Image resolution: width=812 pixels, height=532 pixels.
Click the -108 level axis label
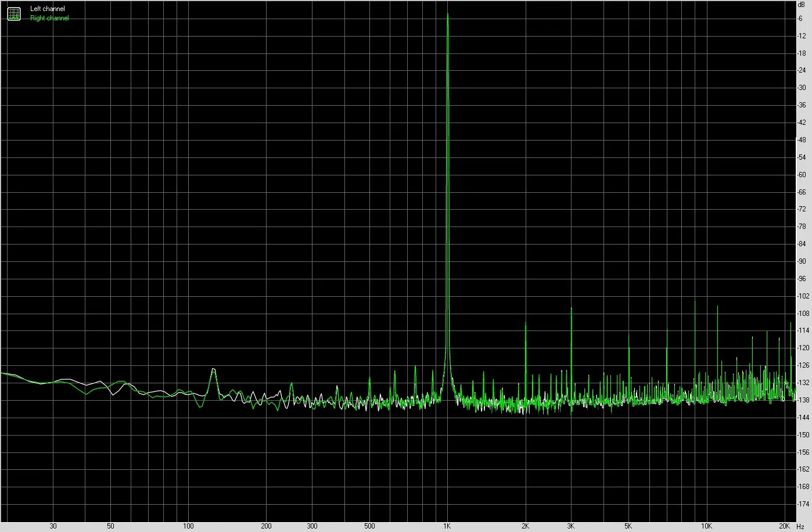click(x=803, y=314)
